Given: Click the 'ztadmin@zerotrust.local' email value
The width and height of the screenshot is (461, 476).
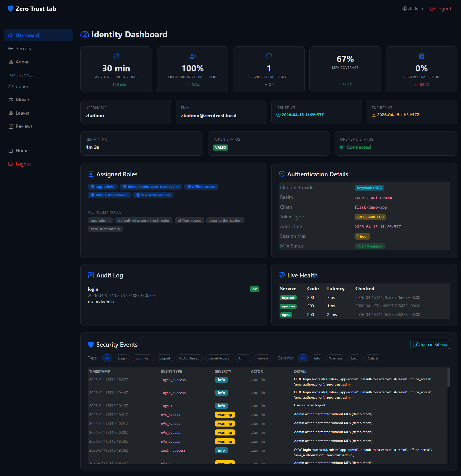Looking at the screenshot, I should pyautogui.click(x=209, y=116).
